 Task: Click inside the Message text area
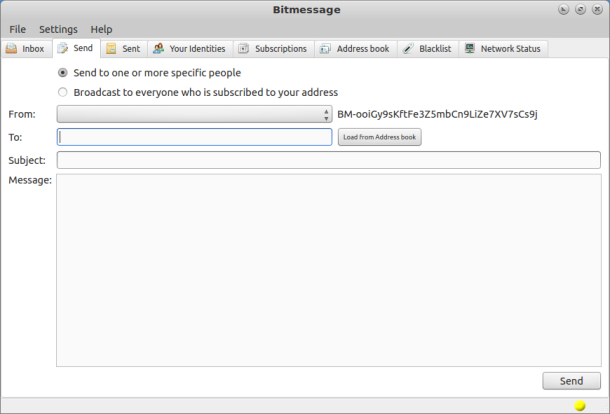tap(329, 270)
